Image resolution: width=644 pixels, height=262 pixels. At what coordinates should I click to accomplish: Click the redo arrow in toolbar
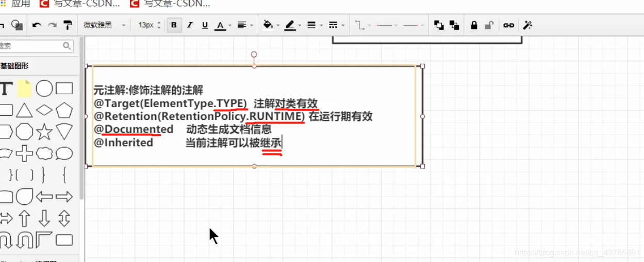click(x=52, y=25)
